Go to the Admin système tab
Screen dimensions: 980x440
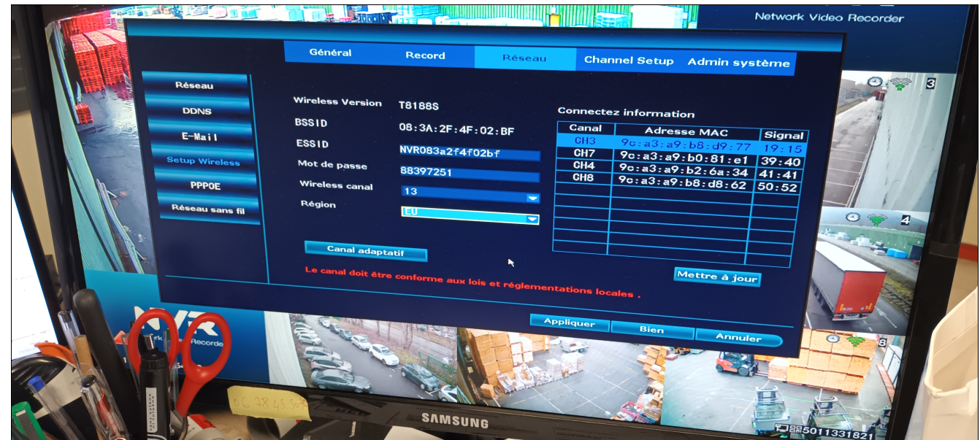(x=738, y=63)
